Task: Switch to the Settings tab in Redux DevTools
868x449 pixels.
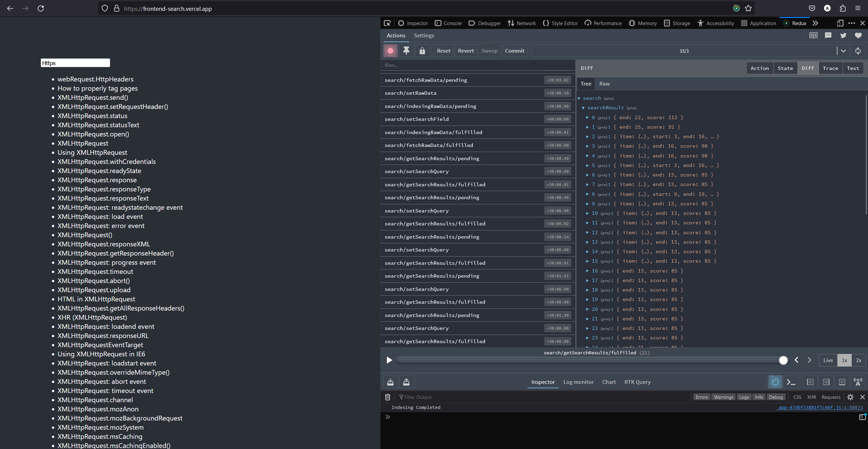Action: click(423, 35)
